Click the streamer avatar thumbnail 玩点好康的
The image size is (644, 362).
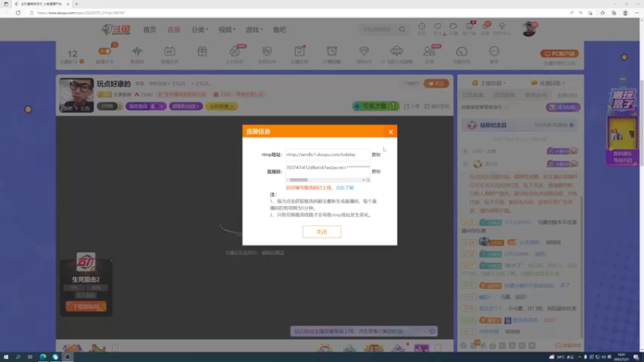pos(76,95)
